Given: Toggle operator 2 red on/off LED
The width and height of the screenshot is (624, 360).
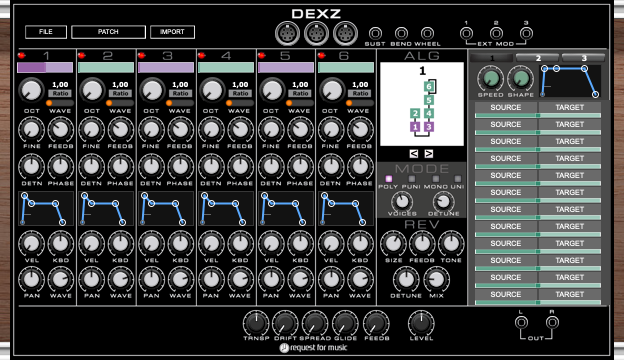Looking at the screenshot, I should pyautogui.click(x=82, y=56).
